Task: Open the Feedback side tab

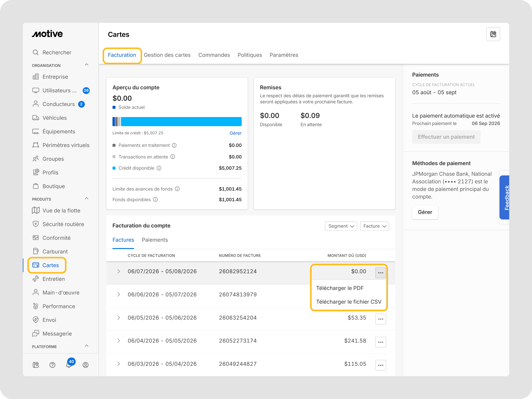Action: point(504,197)
